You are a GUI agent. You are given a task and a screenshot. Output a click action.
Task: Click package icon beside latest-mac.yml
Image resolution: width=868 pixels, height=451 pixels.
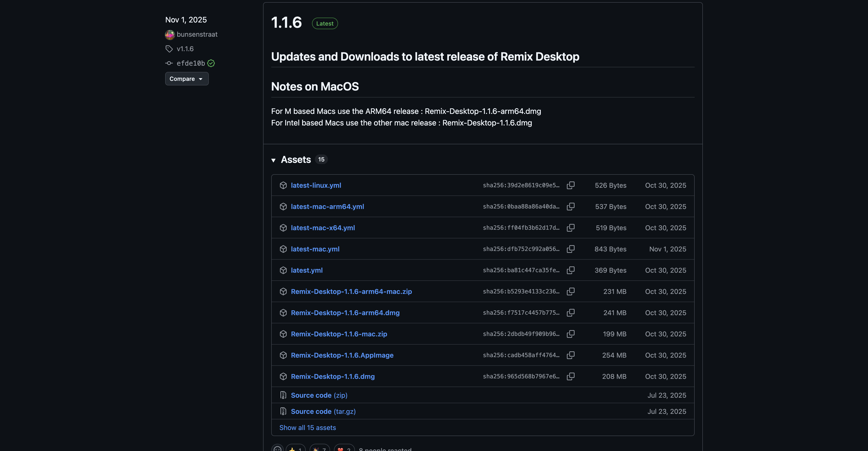pyautogui.click(x=283, y=249)
